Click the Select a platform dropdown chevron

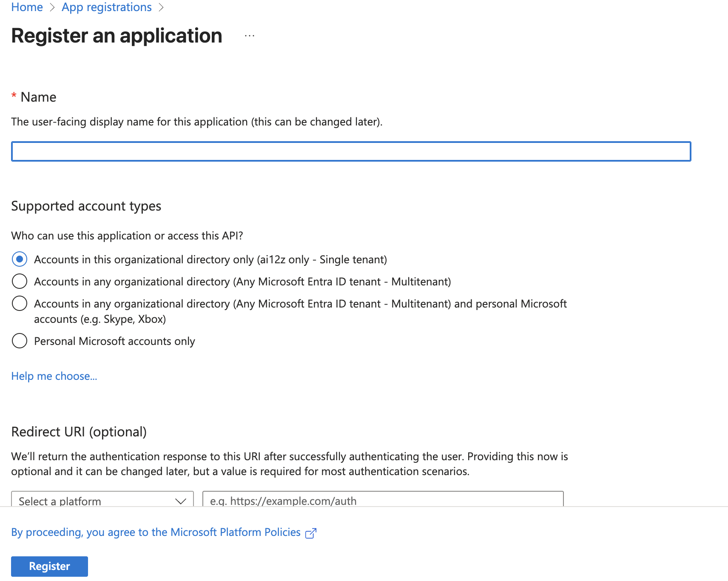pos(180,501)
